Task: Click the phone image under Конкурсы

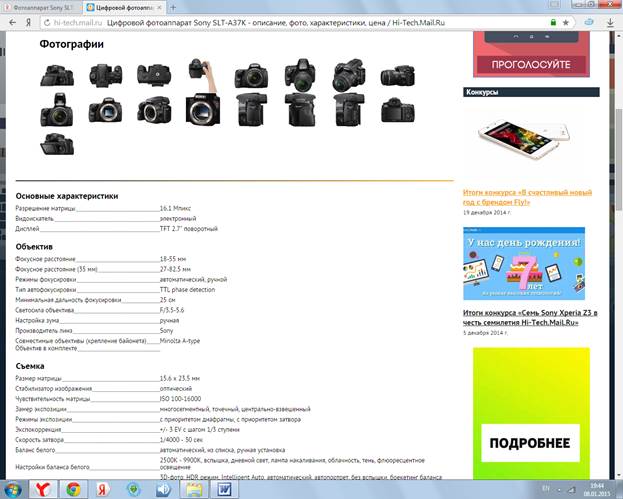Action: (524, 139)
